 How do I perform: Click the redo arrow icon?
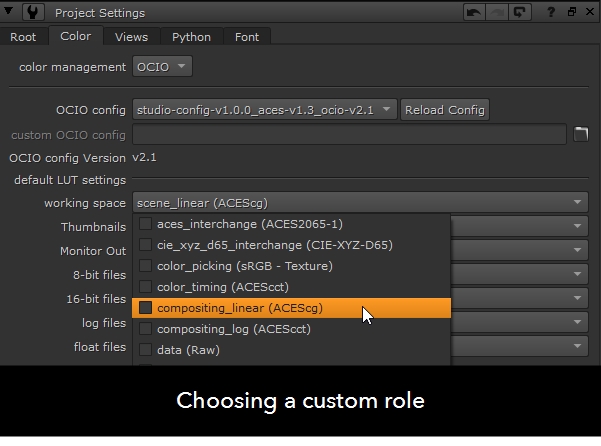tap(497, 13)
